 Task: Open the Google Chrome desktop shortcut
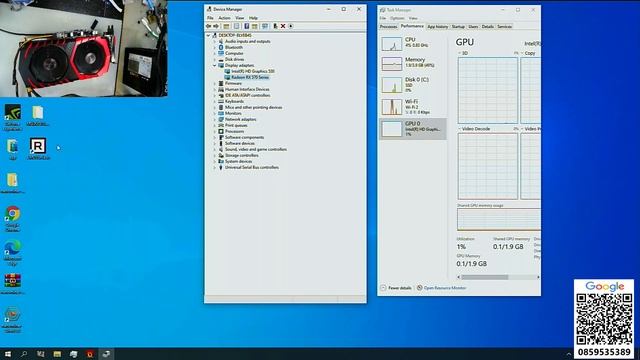(x=13, y=219)
